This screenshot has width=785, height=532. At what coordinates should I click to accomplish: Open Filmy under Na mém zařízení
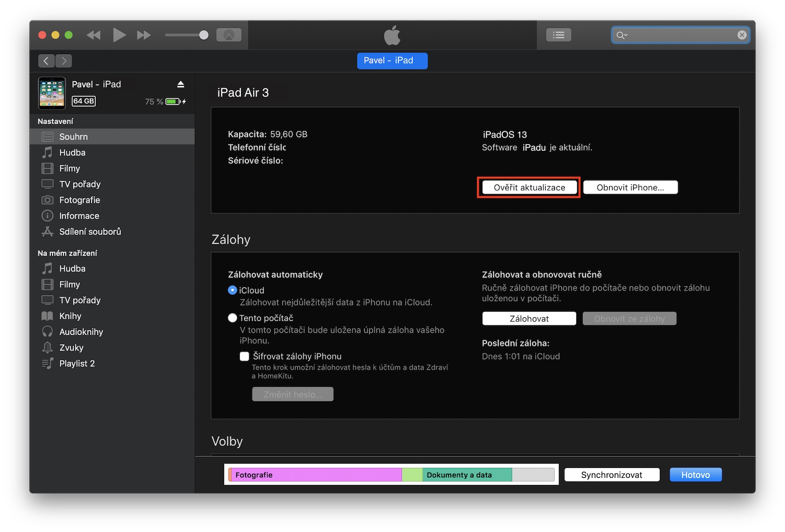click(x=112, y=284)
